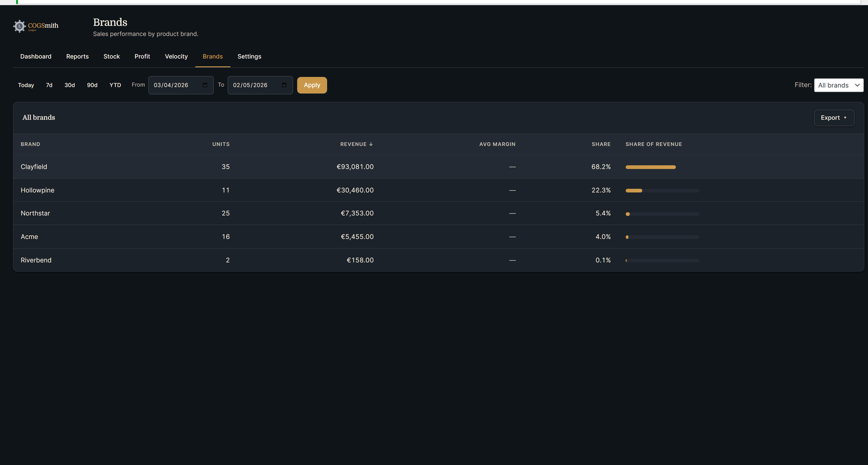Click Hollowpine revenue €30,460.00
The width and height of the screenshot is (868, 465).
355,190
